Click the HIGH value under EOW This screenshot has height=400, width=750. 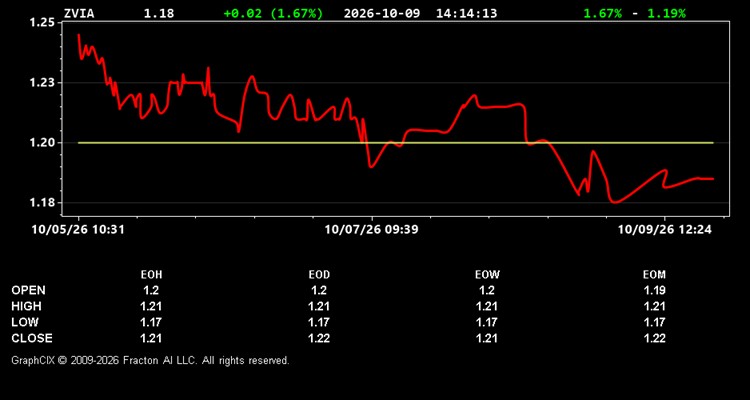coord(486,306)
